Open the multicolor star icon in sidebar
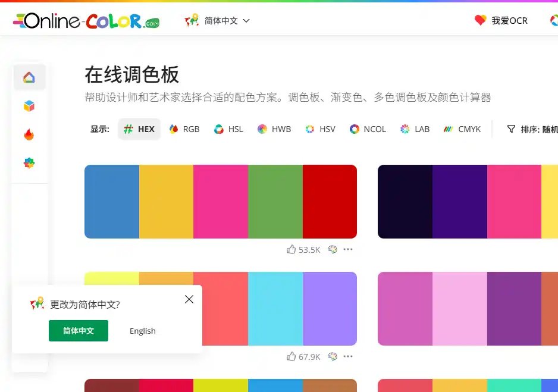This screenshot has height=392, width=558. (x=29, y=163)
